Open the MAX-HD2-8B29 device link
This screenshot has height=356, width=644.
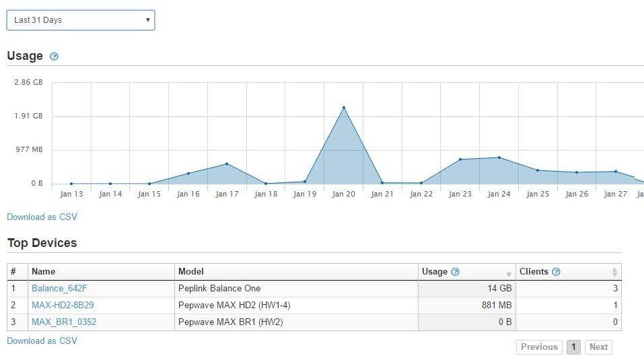tap(63, 306)
